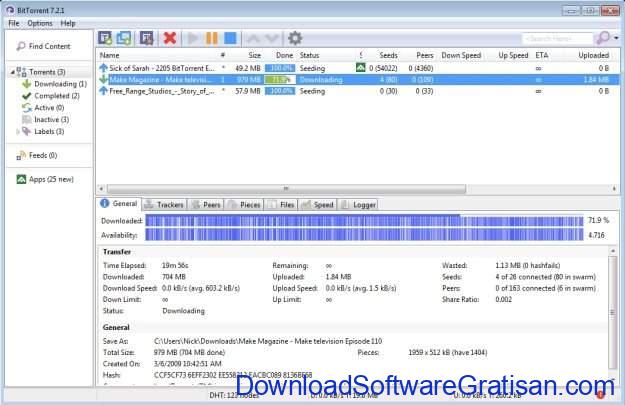Click the Create New Torrent icon

[147, 38]
